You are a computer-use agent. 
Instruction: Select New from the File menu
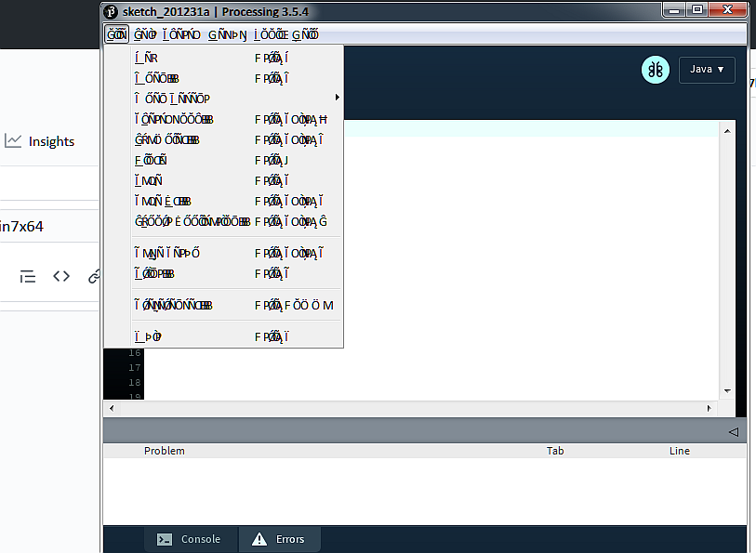point(145,58)
